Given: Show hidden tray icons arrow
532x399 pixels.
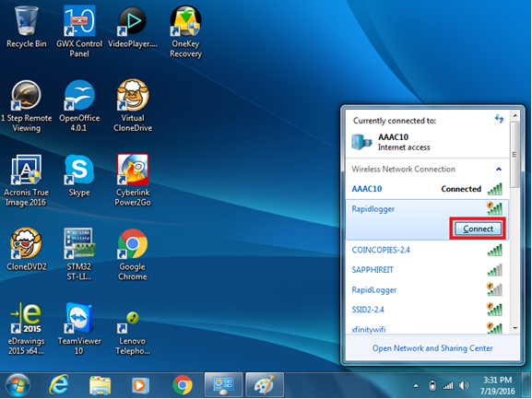Looking at the screenshot, I should pos(416,386).
